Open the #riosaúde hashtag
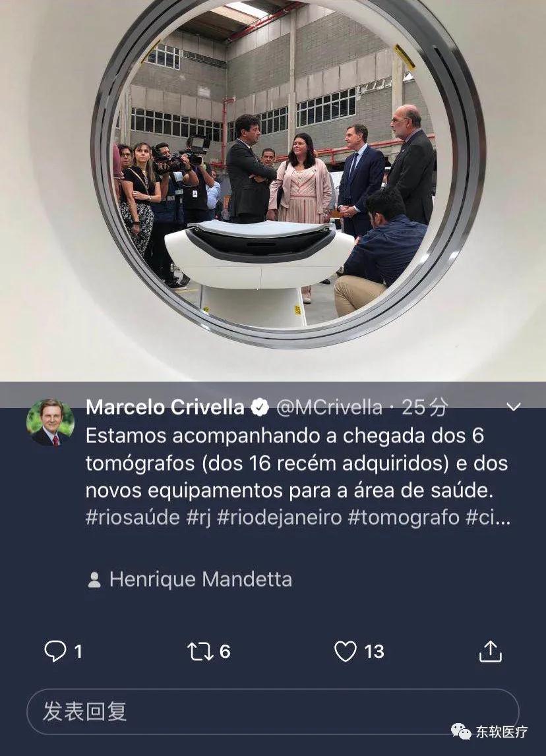546x756 pixels. pyautogui.click(x=133, y=518)
